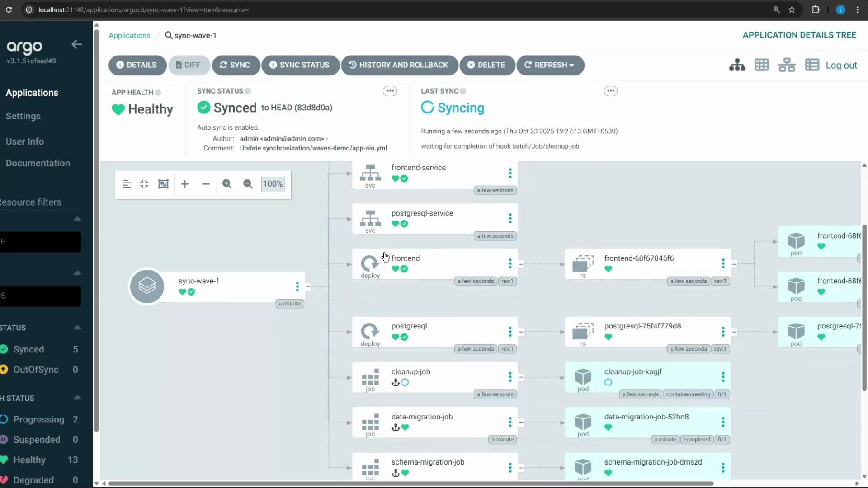Screen dimensions: 868x488
Task: Open browser extensions puzzle icon
Action: [816, 9]
